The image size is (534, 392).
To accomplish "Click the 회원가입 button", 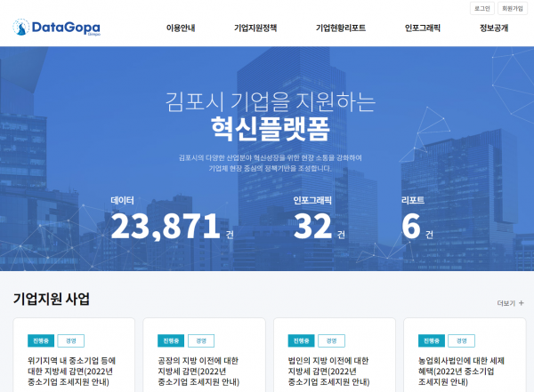I will tap(512, 8).
